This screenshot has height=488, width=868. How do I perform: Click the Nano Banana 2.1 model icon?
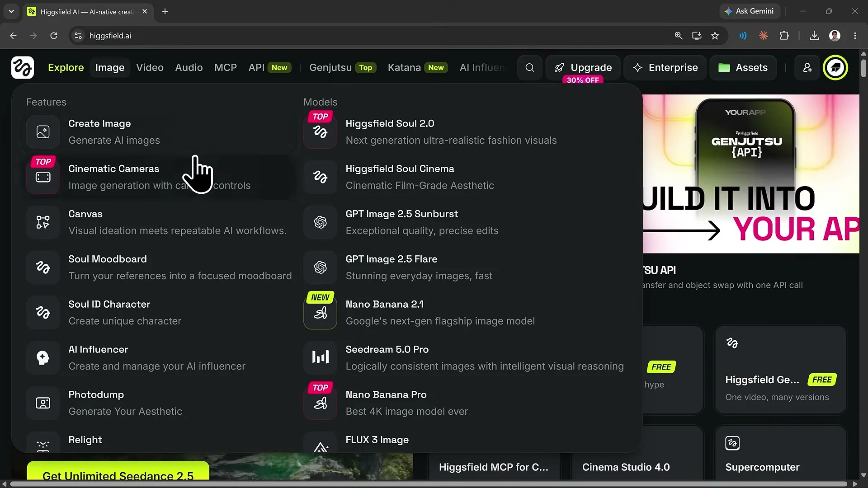(x=320, y=313)
